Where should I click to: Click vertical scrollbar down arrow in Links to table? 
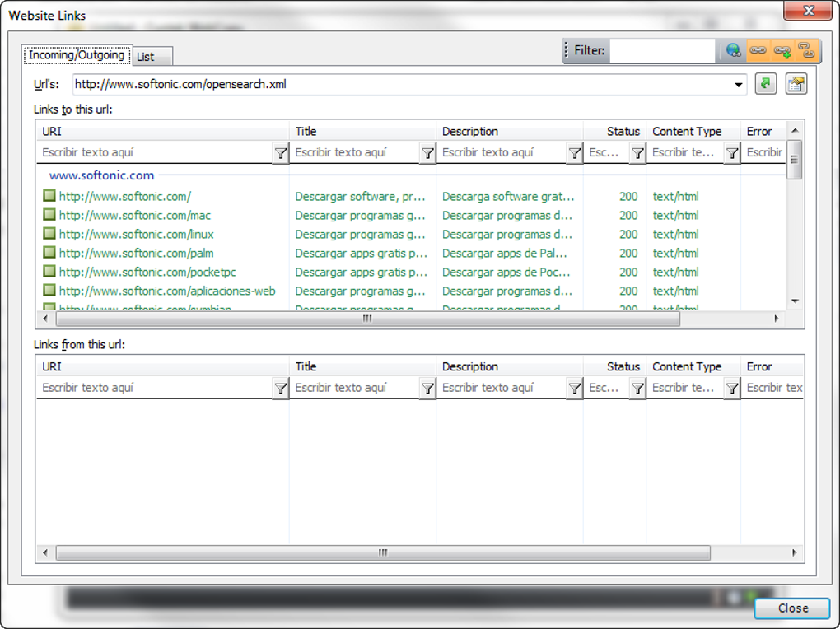click(795, 301)
